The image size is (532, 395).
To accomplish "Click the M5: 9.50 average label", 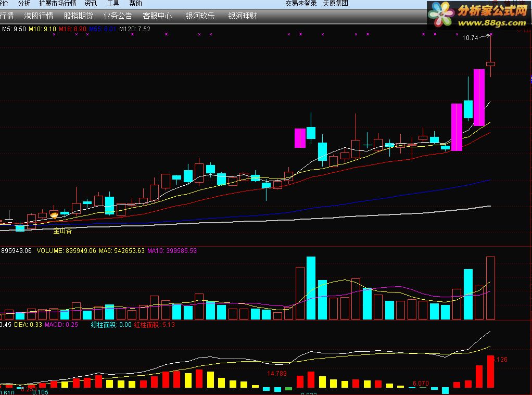I will tap(14, 29).
